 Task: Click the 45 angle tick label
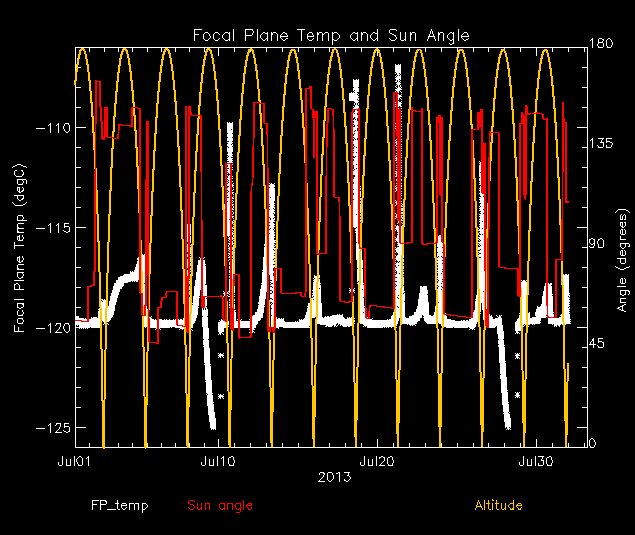pos(598,345)
